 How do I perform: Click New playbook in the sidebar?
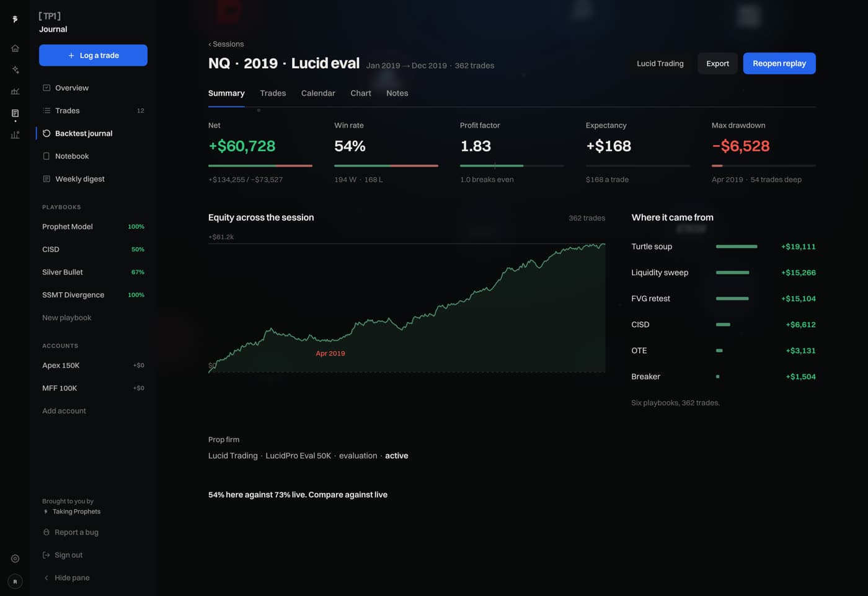[67, 318]
